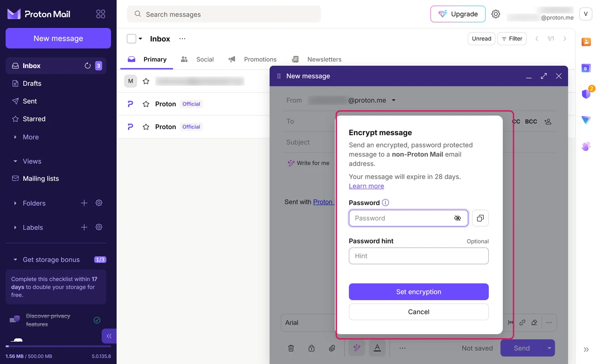Image resolution: width=597 pixels, height=364 pixels.
Task: Click the storage usage progress bar
Action: 58,346
